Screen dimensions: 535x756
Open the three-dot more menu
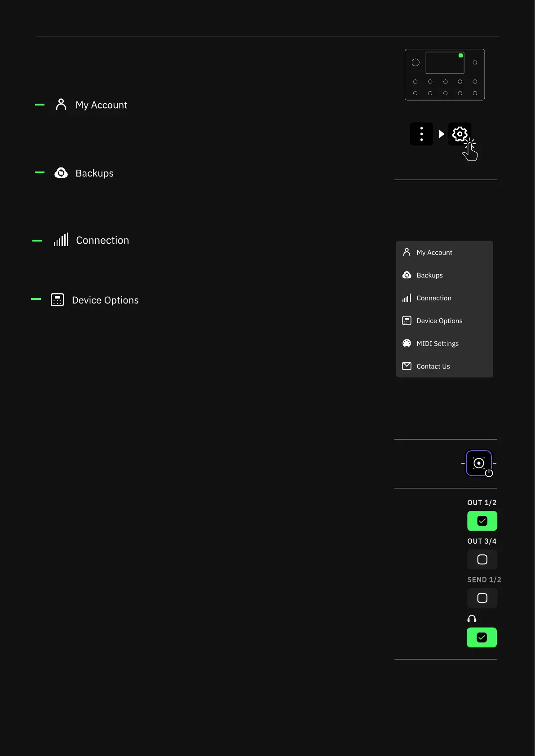pos(421,134)
